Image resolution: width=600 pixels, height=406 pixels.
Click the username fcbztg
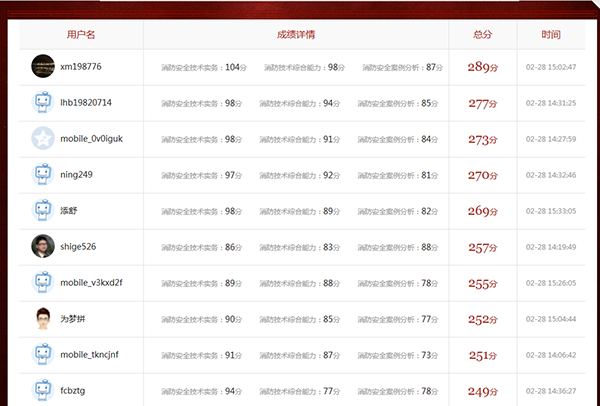76,391
